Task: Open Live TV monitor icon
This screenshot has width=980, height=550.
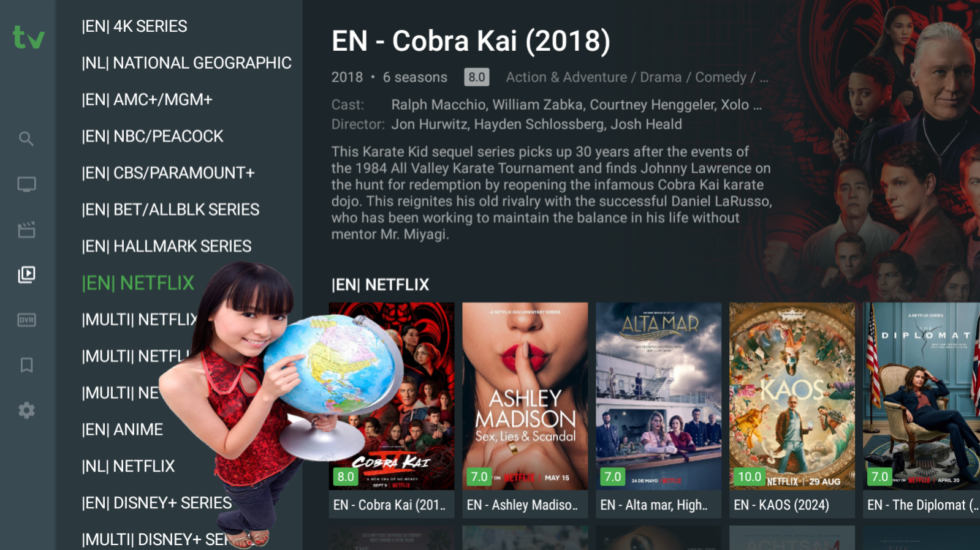Action: (x=26, y=184)
